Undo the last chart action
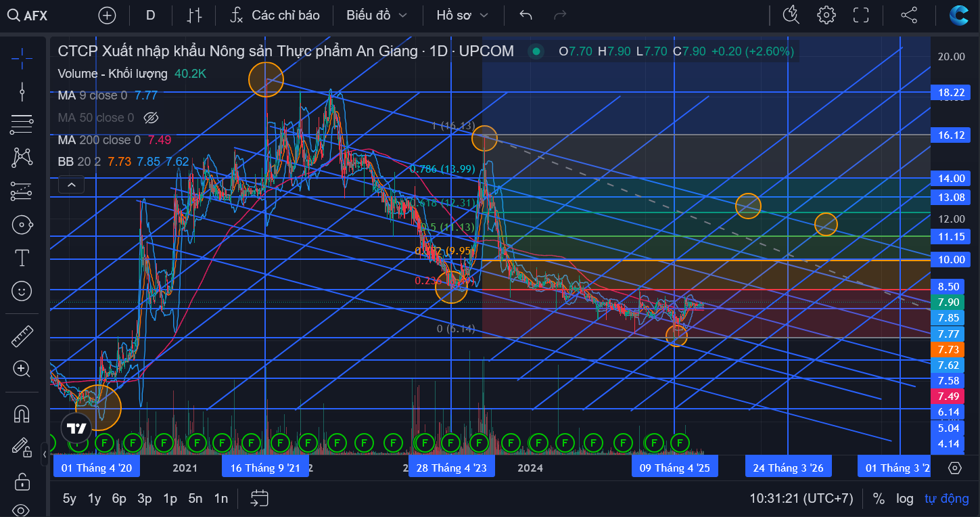980x517 pixels. click(x=526, y=15)
